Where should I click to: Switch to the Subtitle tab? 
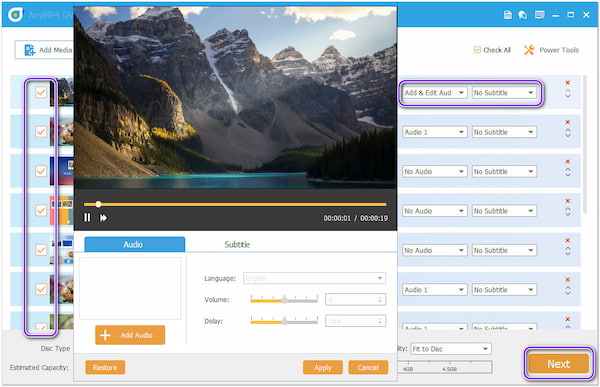237,244
